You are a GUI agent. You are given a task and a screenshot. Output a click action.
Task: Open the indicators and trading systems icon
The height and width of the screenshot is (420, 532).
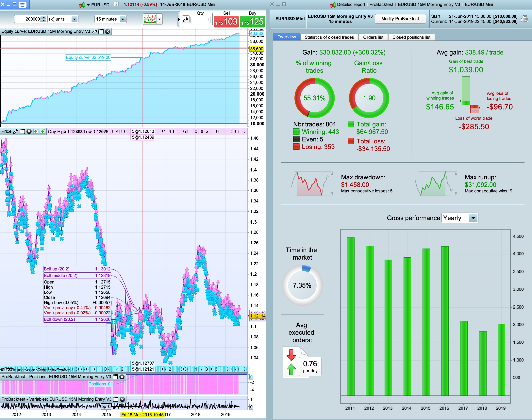[150, 19]
